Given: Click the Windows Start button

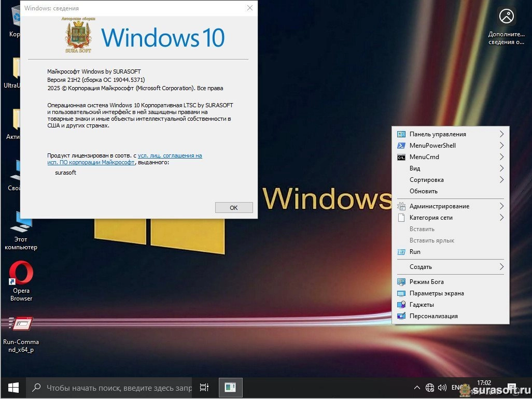Looking at the screenshot, I should pyautogui.click(x=13, y=387).
